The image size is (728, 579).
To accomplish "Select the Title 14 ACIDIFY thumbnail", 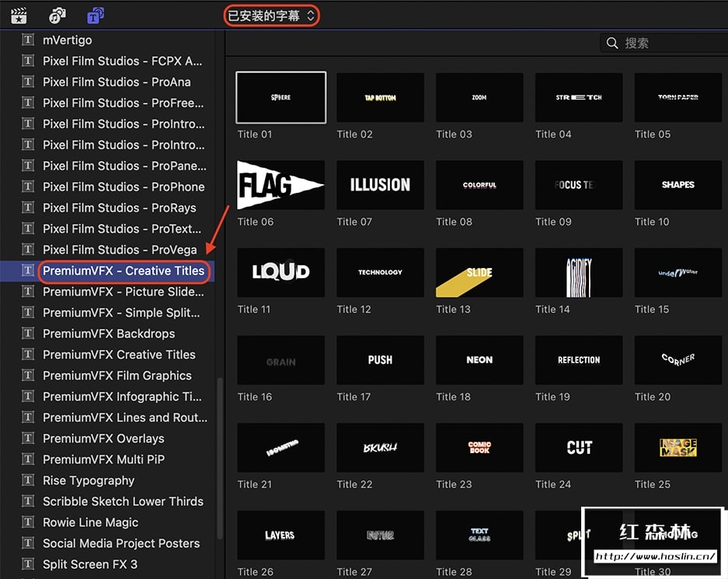I will pos(579,273).
